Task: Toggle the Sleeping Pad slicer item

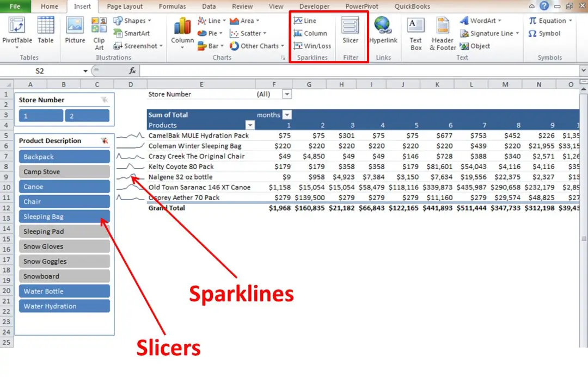Action: (x=64, y=232)
